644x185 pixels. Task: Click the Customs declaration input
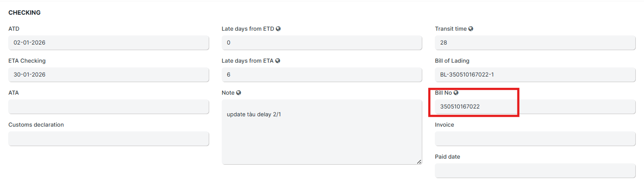108,139
